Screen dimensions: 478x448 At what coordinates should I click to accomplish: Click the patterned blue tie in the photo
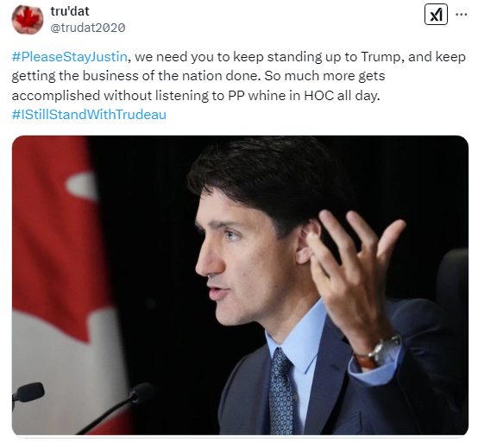tap(281, 392)
